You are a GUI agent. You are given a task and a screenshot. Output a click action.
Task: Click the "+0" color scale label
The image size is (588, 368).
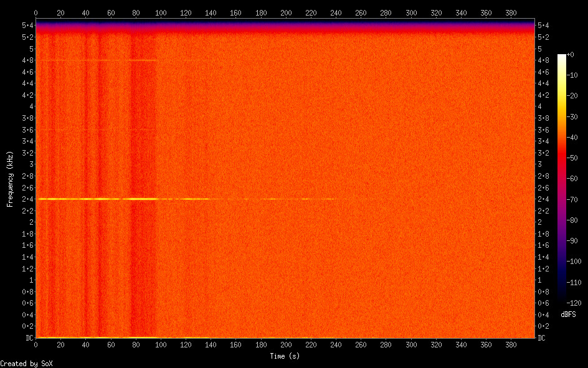coord(571,55)
